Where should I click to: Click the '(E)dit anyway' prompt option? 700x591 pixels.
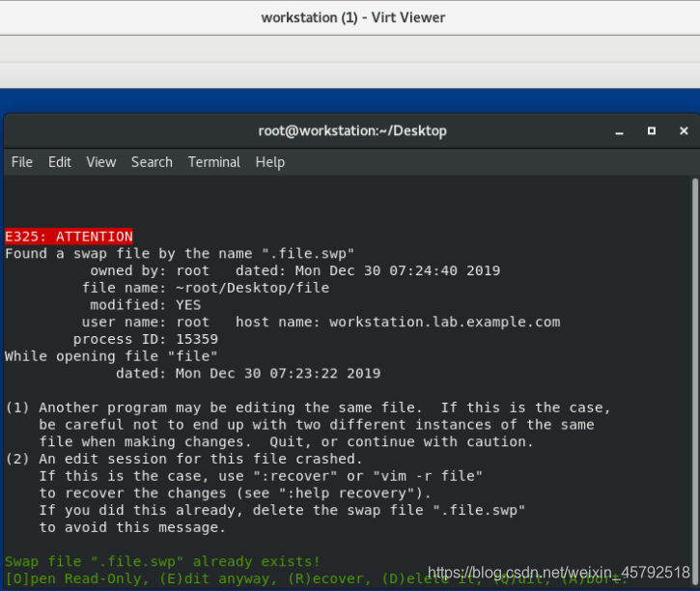click(x=218, y=578)
